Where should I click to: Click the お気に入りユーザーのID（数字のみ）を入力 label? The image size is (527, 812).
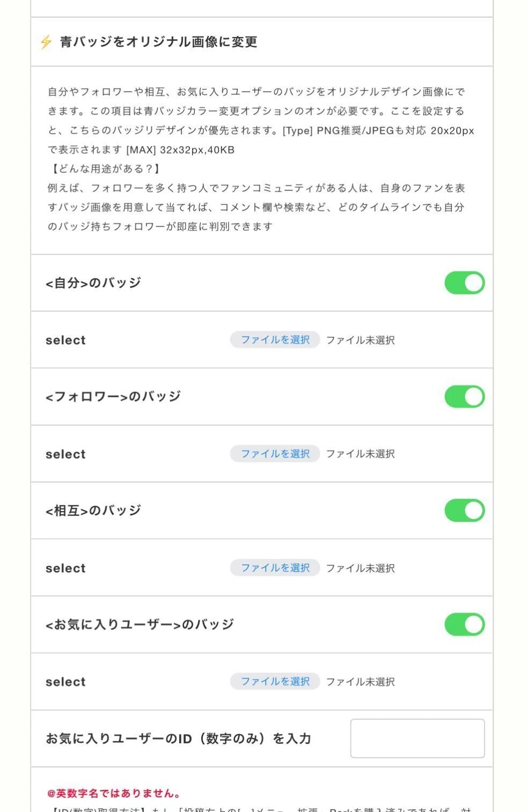tap(178, 739)
